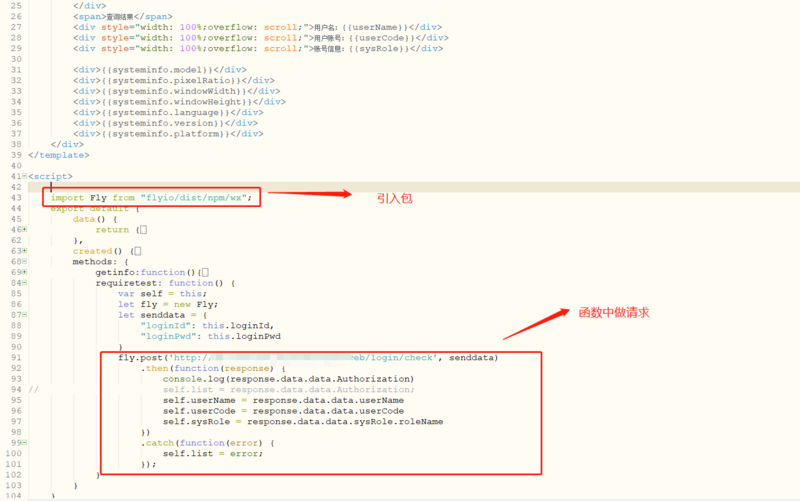Screen dimensions: 800x501
Task: Place cursor on 'import Fly from' line
Action: point(151,197)
